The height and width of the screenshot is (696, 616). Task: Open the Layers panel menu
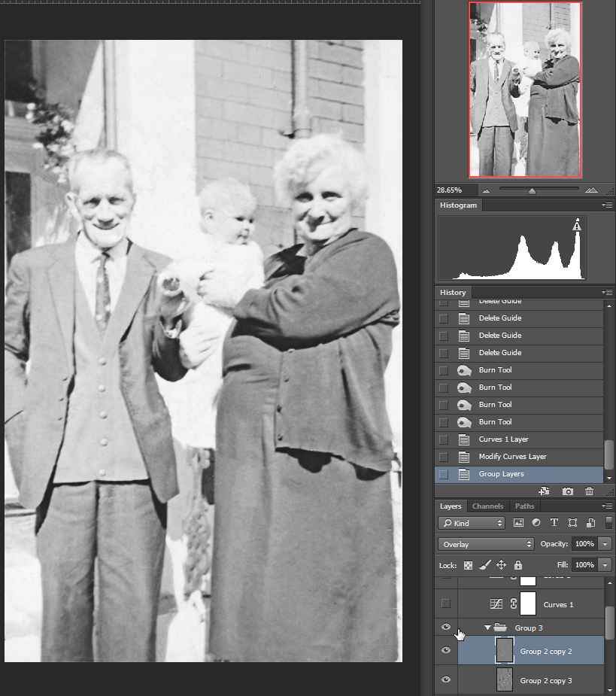pyautogui.click(x=607, y=506)
